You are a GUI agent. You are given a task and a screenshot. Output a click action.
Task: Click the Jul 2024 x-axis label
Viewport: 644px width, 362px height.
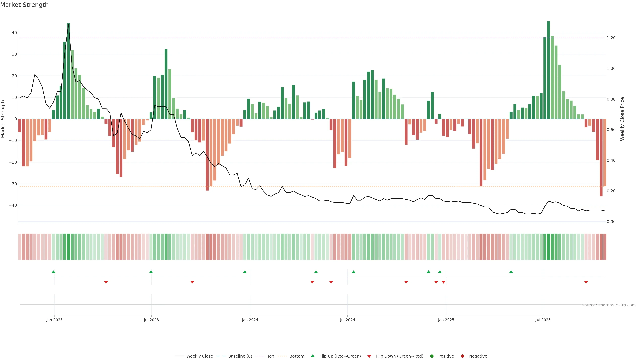tap(347, 320)
